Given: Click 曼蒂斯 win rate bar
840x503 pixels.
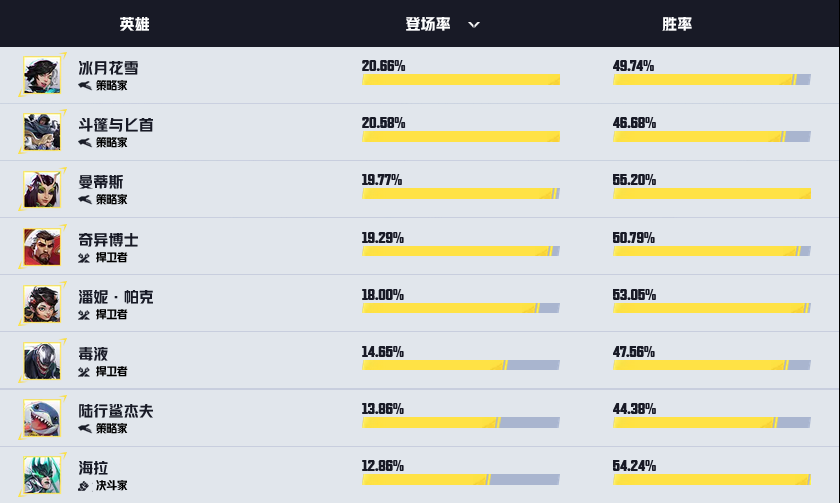Looking at the screenshot, I should (x=711, y=194).
